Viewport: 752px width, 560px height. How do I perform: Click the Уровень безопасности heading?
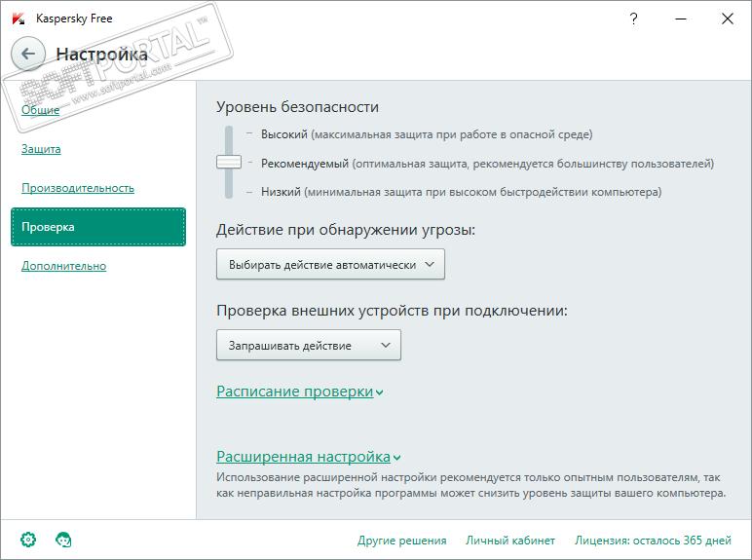coord(297,106)
